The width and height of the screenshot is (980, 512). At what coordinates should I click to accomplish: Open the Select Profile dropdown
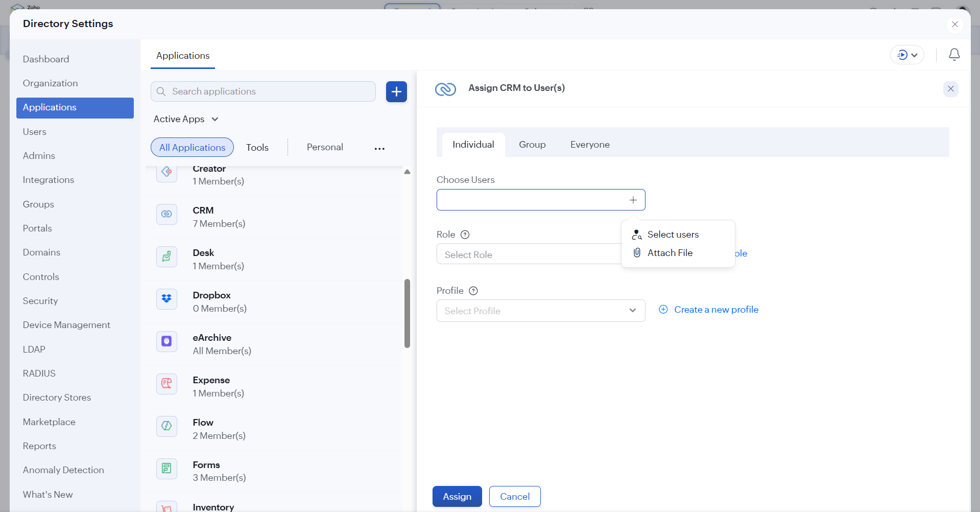coord(540,311)
